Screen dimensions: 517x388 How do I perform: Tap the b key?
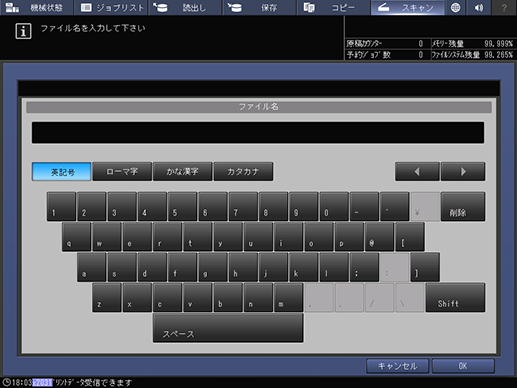pyautogui.click(x=228, y=297)
